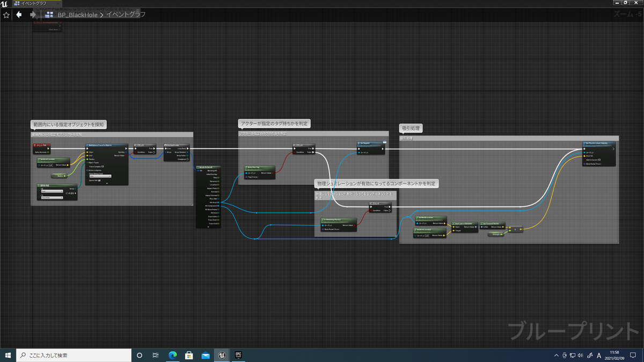Open Epic Games Launcher from the taskbar
This screenshot has height=362, width=644.
click(x=238, y=355)
